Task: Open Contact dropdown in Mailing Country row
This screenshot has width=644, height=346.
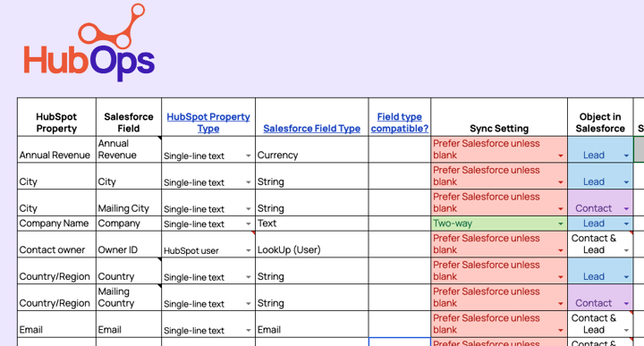Action: click(626, 304)
